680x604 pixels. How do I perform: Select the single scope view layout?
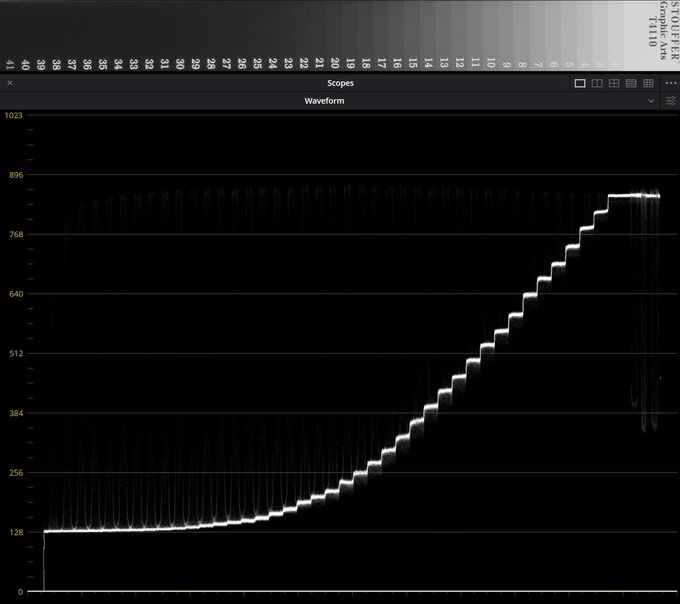[580, 83]
